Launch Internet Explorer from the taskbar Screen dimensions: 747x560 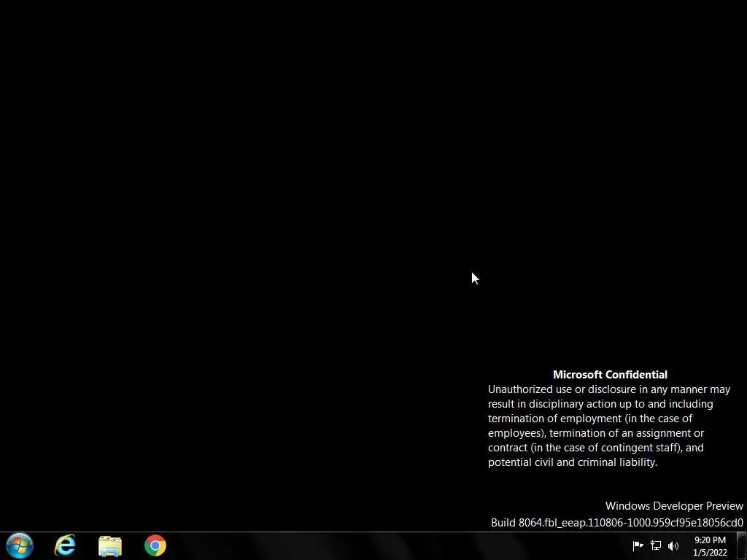click(x=65, y=545)
